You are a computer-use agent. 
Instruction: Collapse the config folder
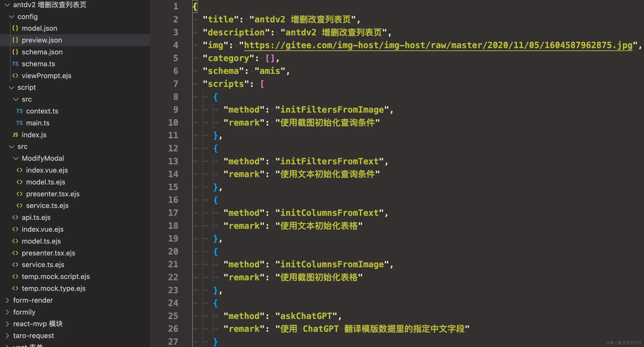[11, 17]
